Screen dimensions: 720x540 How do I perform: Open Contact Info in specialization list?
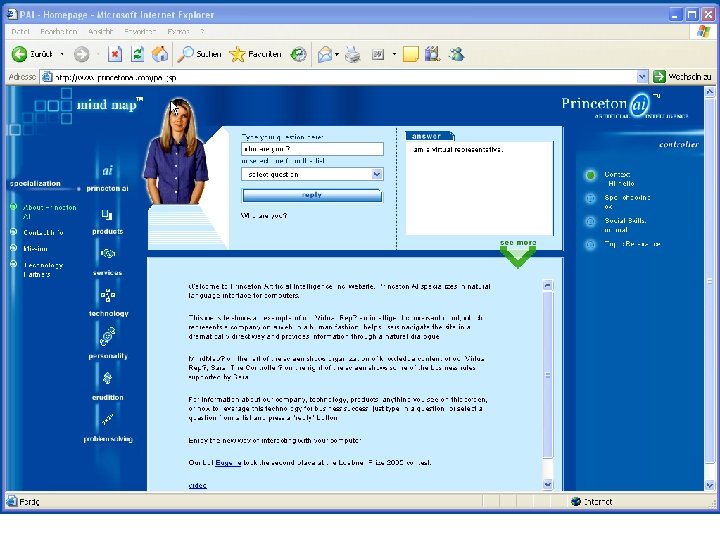pos(43,232)
